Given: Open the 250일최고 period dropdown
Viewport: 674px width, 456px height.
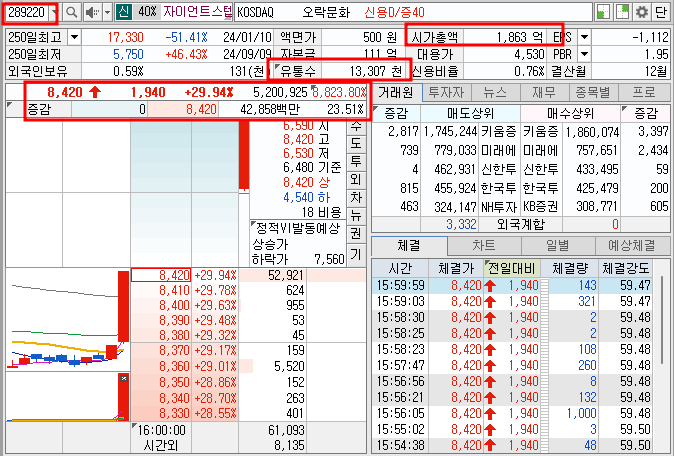Looking at the screenshot, I should click(74, 37).
